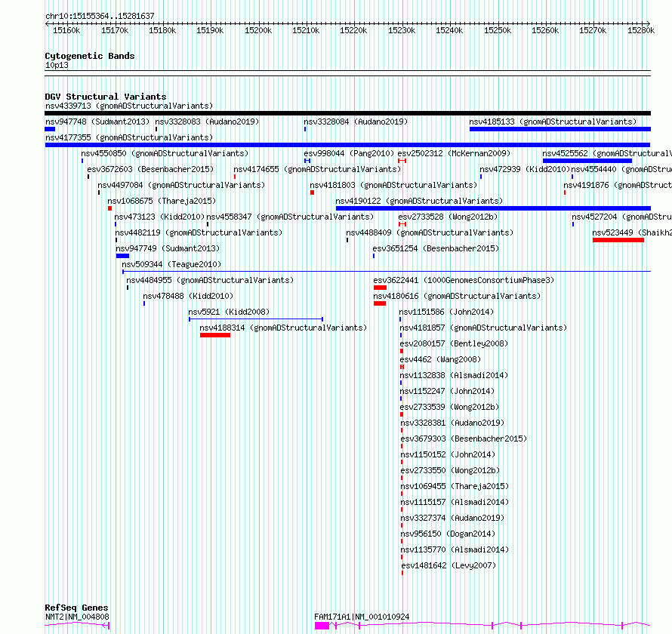Open nsv509344 (Teague2010) label
672x634 pixels.
pos(171,264)
